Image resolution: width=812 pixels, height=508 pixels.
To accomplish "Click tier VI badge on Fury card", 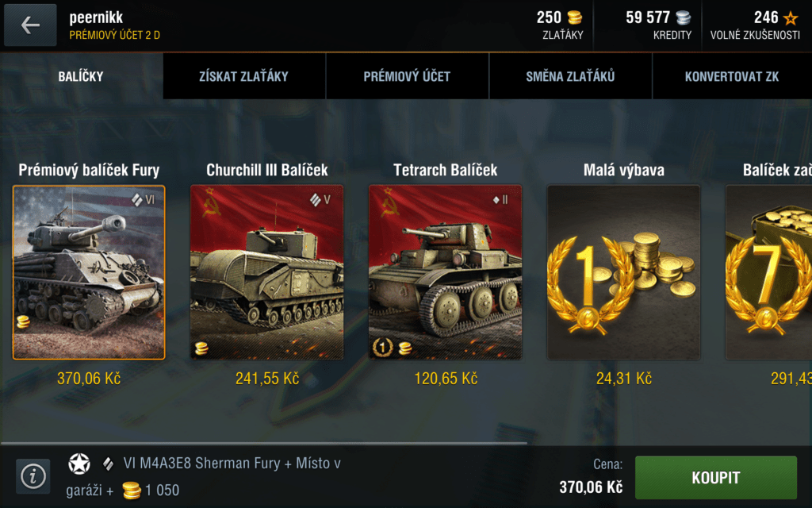I will coord(143,199).
